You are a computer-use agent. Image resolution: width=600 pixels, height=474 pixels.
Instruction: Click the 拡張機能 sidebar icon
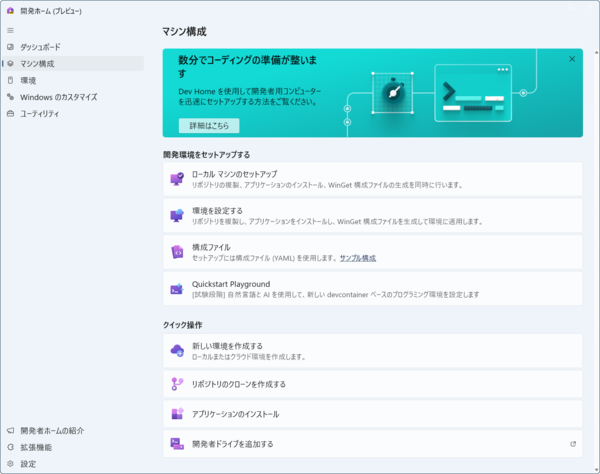(x=10, y=447)
